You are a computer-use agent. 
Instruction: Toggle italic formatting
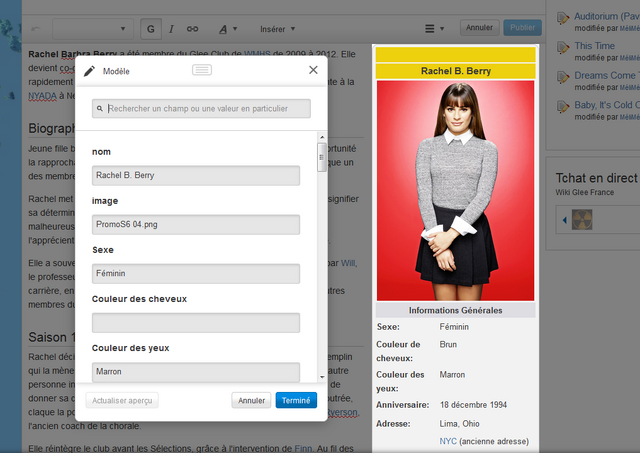click(171, 29)
